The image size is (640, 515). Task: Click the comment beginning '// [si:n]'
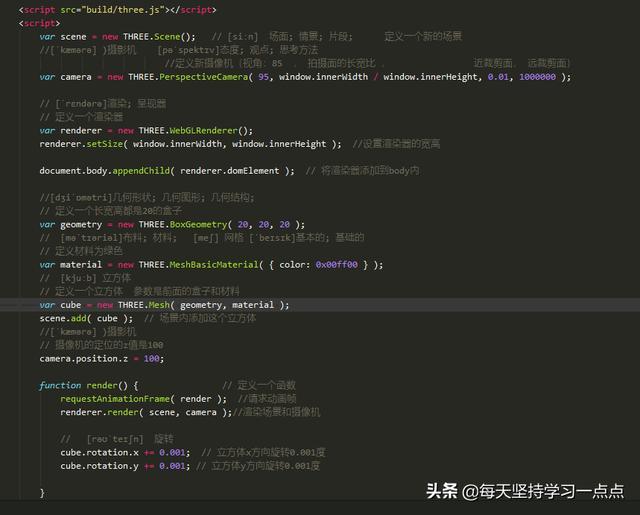pos(337,37)
